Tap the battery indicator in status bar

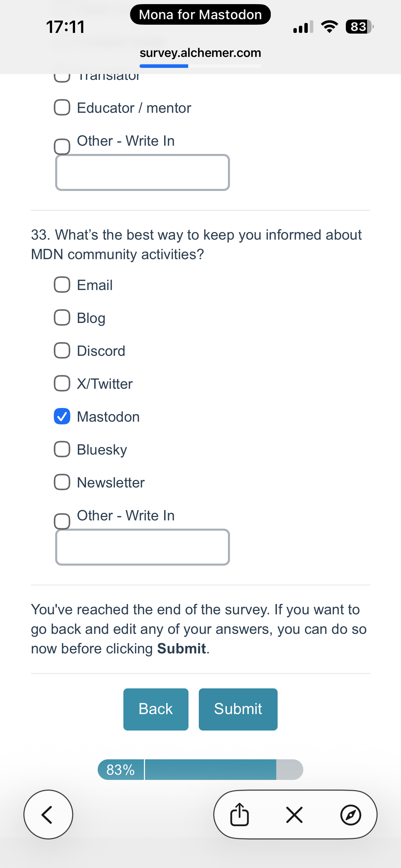359,27
